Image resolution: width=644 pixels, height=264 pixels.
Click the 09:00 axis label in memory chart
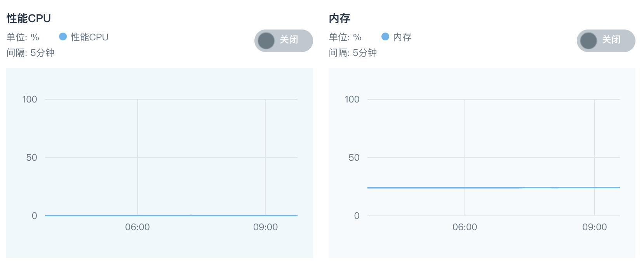click(595, 227)
